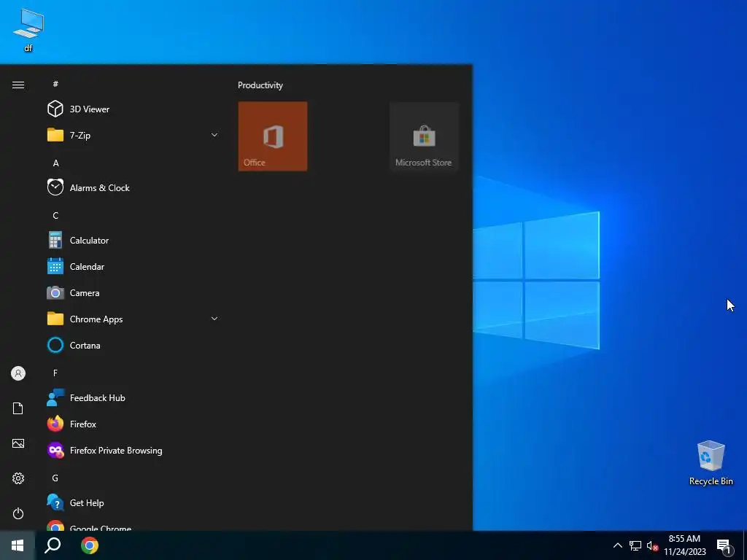The width and height of the screenshot is (747, 560).
Task: Click the F letter group header
Action: pyautogui.click(x=55, y=373)
